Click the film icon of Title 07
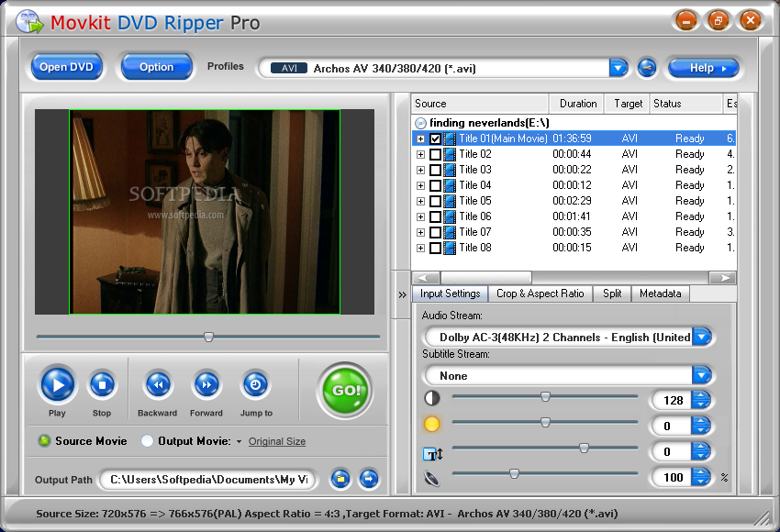 click(450, 232)
